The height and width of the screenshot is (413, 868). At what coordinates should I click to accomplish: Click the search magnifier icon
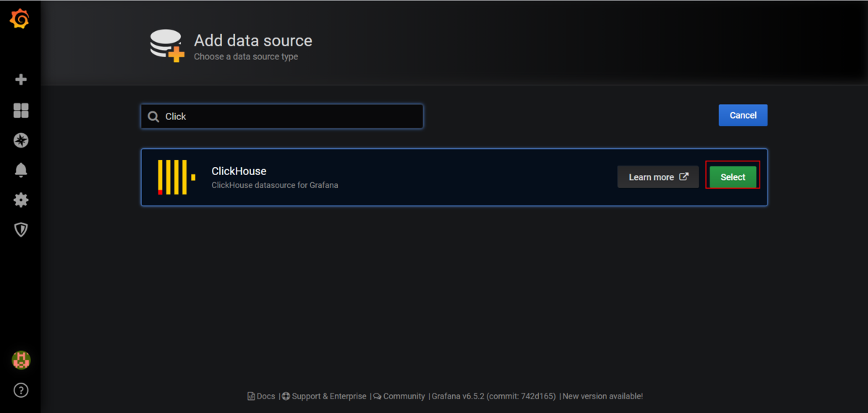[153, 116]
